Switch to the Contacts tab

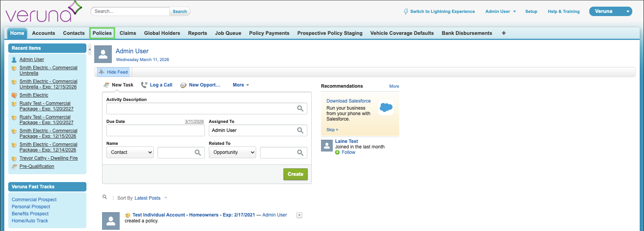tap(74, 33)
